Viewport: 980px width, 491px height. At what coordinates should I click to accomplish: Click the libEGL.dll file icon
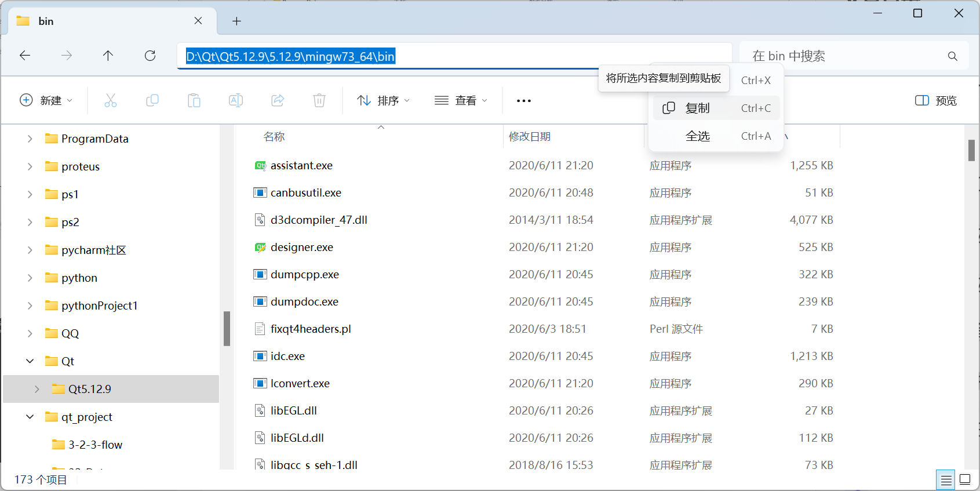260,410
